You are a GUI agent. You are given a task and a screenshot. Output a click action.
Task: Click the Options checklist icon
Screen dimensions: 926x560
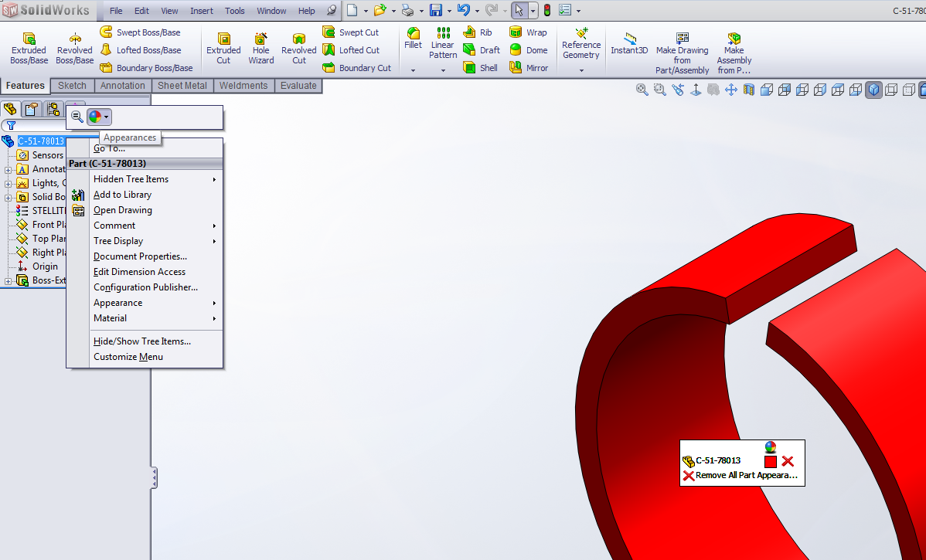point(565,10)
